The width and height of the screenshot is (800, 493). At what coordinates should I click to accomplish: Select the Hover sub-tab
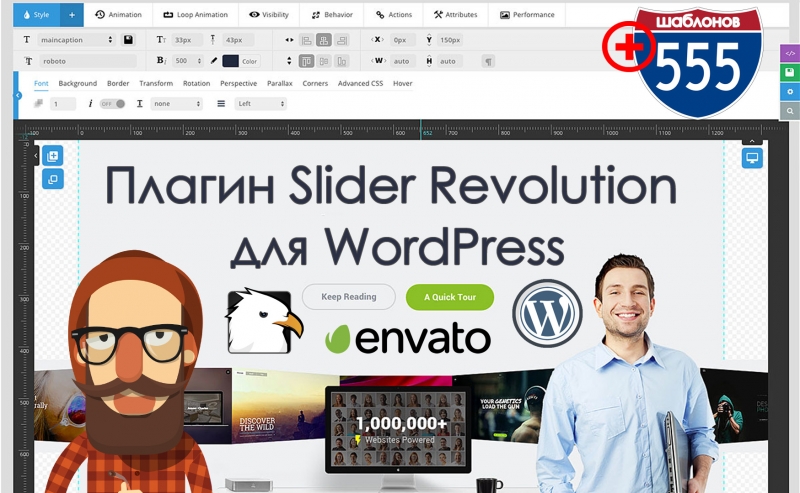(x=403, y=83)
